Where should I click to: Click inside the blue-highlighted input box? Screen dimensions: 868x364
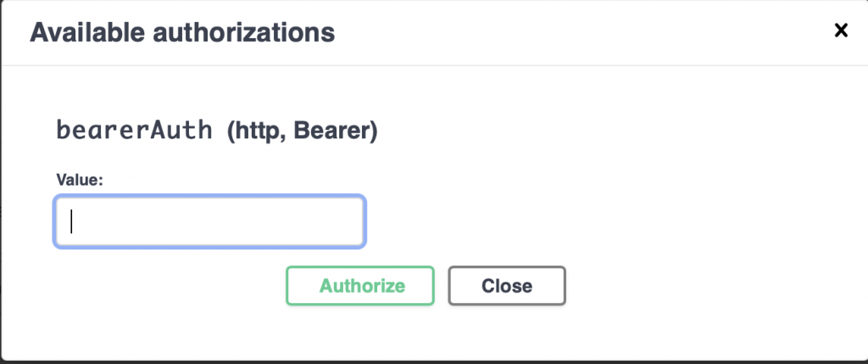(210, 221)
